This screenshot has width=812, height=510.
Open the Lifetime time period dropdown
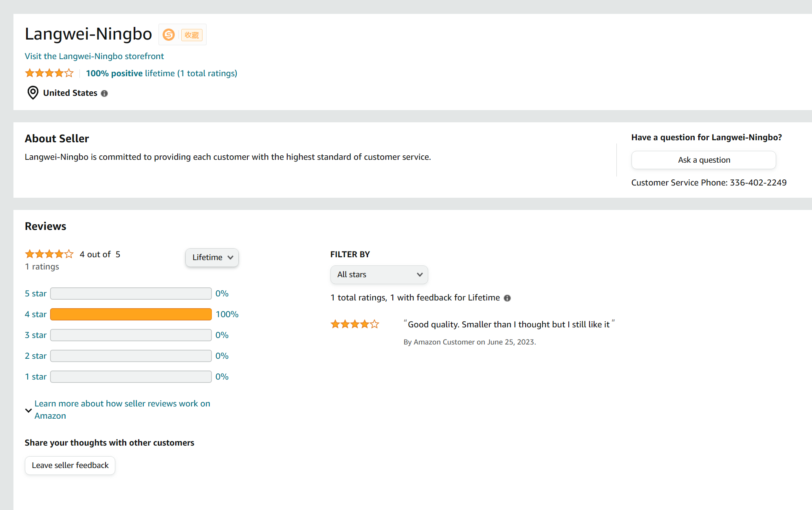[x=212, y=258]
